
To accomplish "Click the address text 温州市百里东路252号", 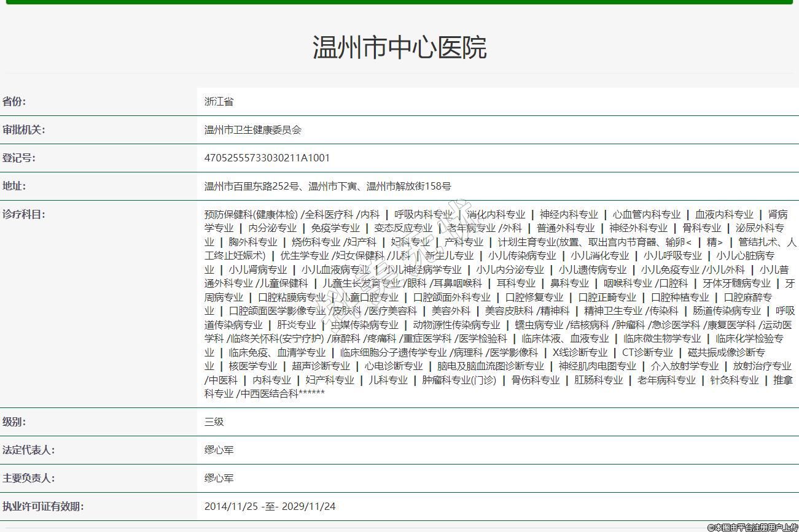I will pos(251,187).
